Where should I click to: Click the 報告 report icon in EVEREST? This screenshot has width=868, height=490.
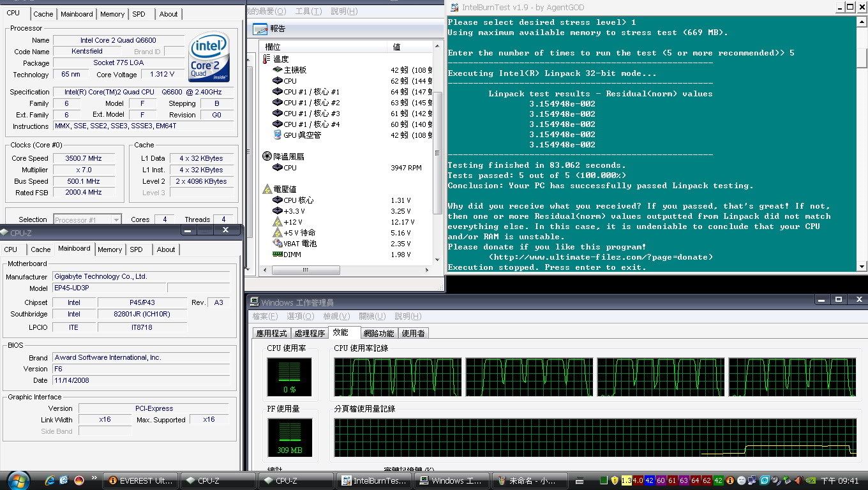[x=260, y=29]
